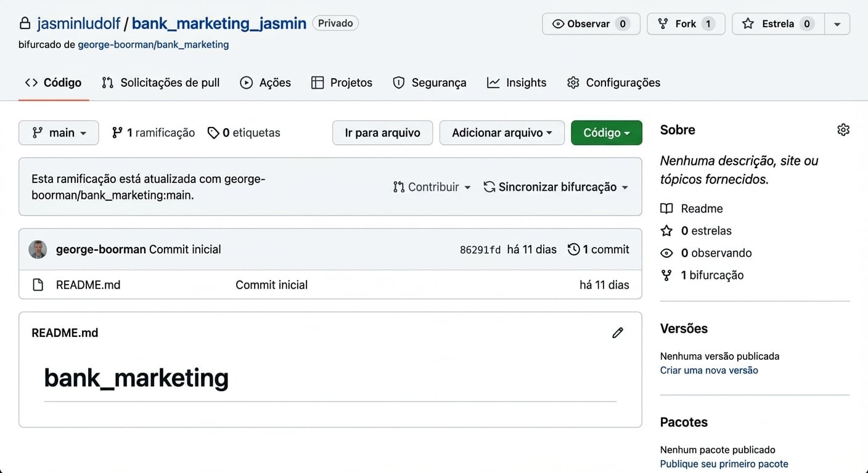Open george-boorman/bank_marketing upstream link

pyautogui.click(x=153, y=44)
